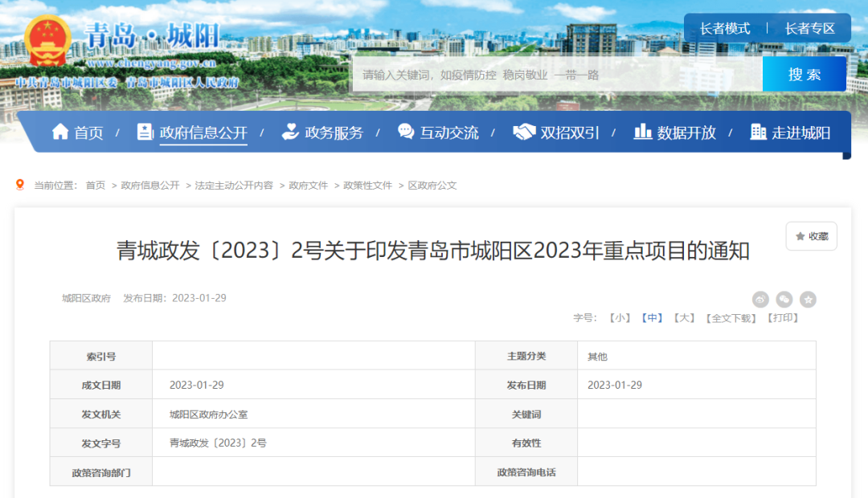Click the 政策咨询部门 label cell
The width and height of the screenshot is (868, 498).
101,472
